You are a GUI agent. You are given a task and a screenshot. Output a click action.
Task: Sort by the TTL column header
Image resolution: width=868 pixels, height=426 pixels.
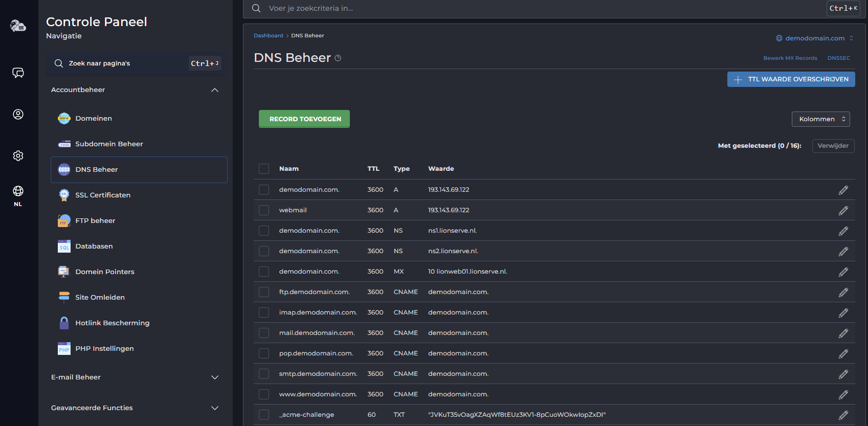(373, 169)
